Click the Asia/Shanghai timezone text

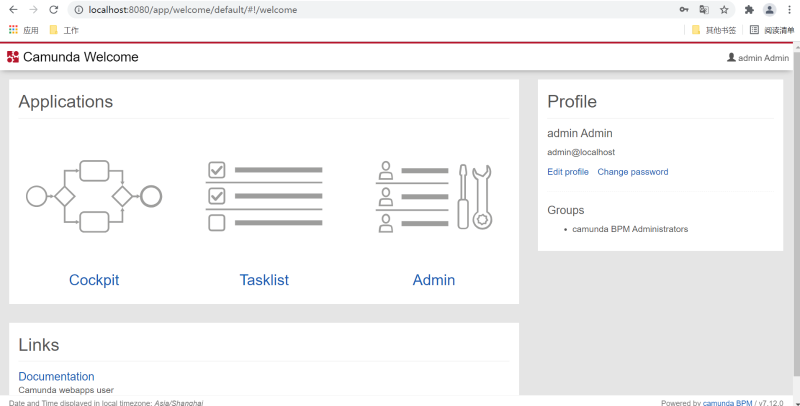pos(179,402)
